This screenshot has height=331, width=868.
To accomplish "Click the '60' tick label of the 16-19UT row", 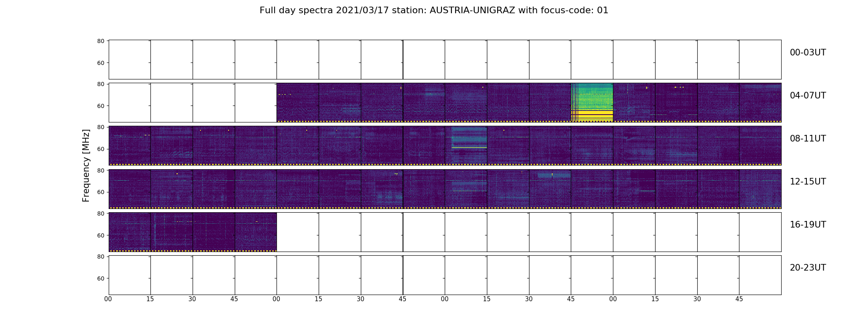I will point(100,235).
